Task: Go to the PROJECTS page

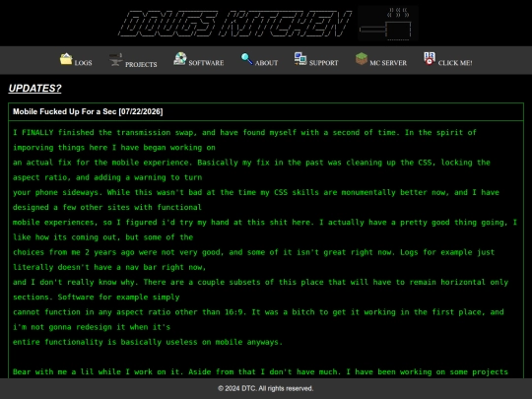Action: [x=141, y=64]
